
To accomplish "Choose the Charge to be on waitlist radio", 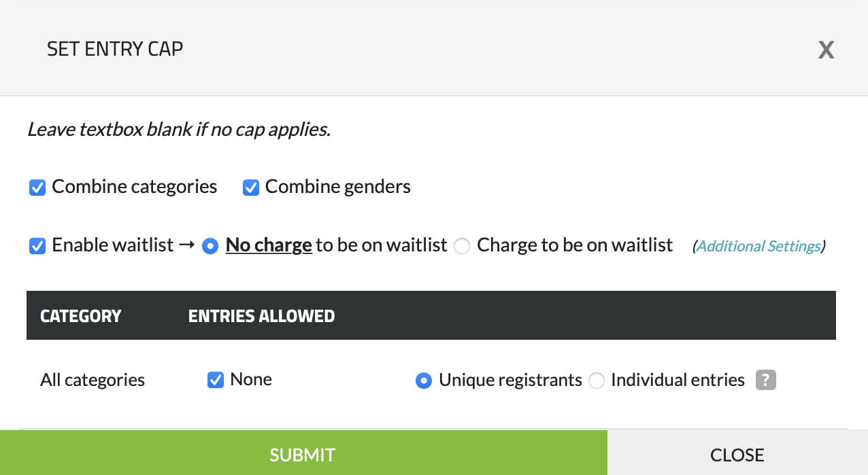I will 462,246.
